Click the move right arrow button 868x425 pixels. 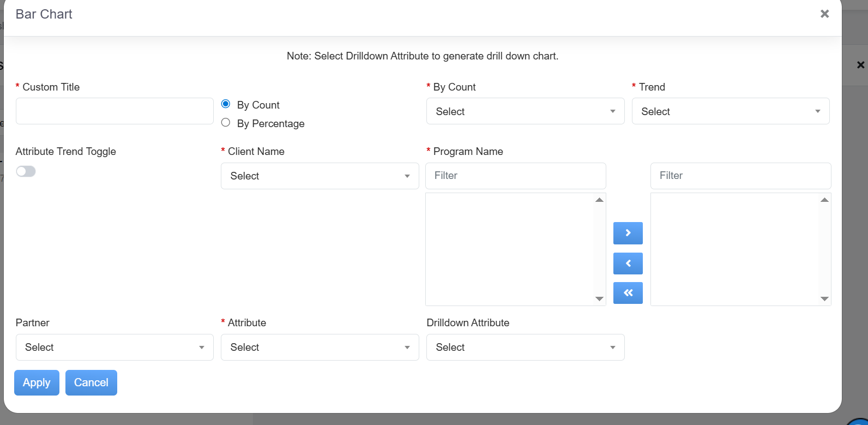tap(628, 233)
